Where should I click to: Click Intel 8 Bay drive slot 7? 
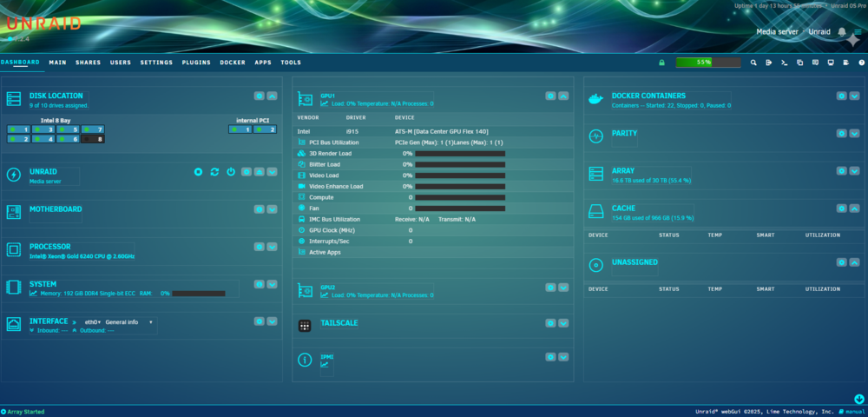click(x=93, y=129)
